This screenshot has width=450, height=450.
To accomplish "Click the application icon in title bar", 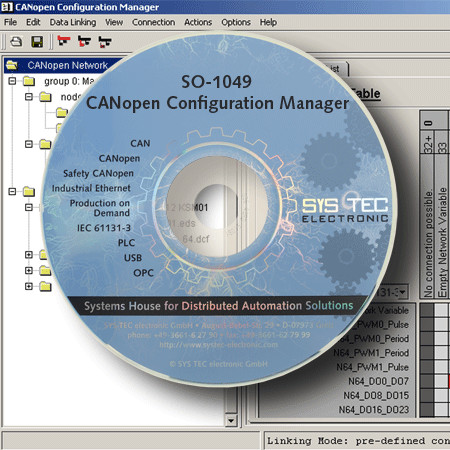I will tap(7, 7).
